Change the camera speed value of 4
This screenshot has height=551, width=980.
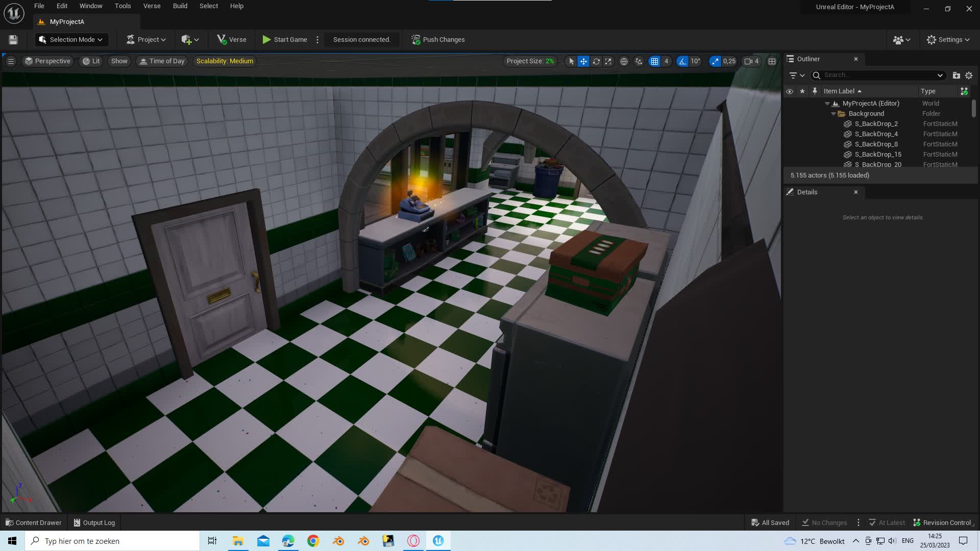point(752,61)
